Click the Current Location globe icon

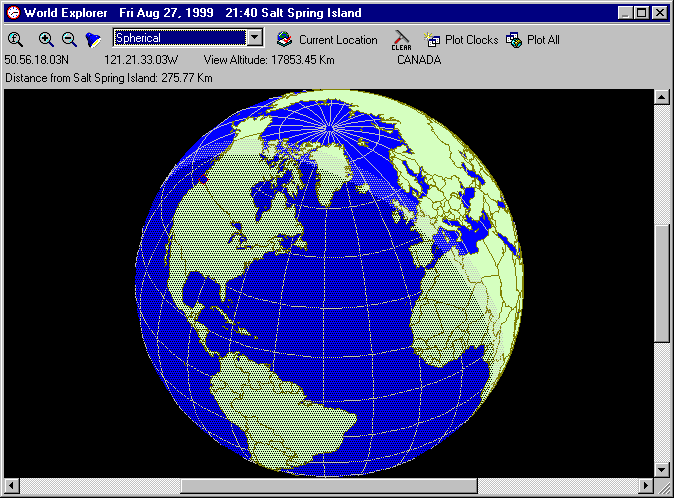(284, 40)
